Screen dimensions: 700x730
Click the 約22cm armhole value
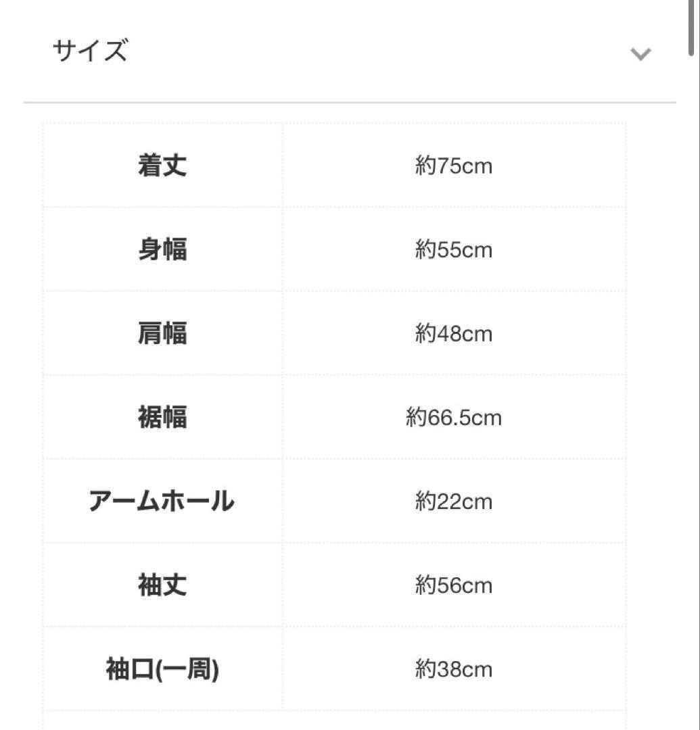tap(454, 502)
